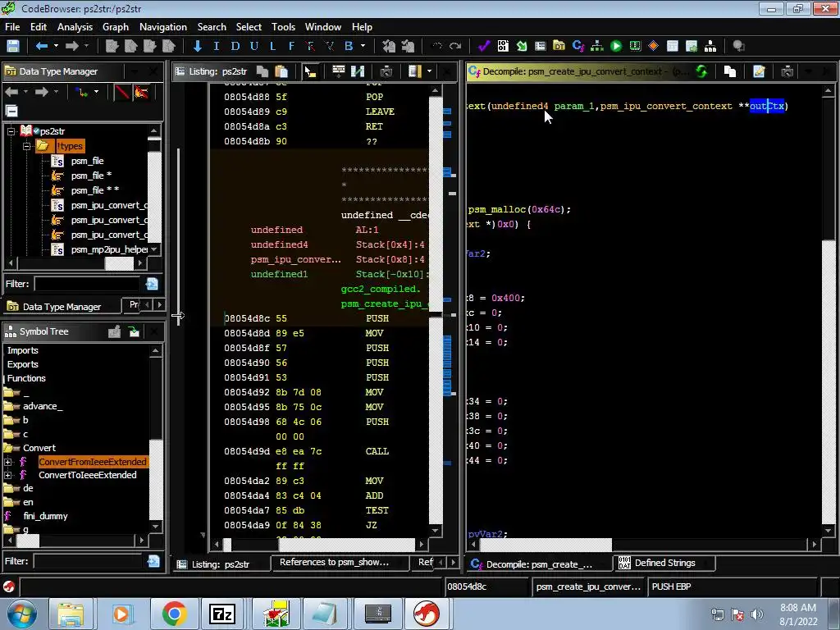
Task: Click the next Data 'D' icon
Action: 235,46
